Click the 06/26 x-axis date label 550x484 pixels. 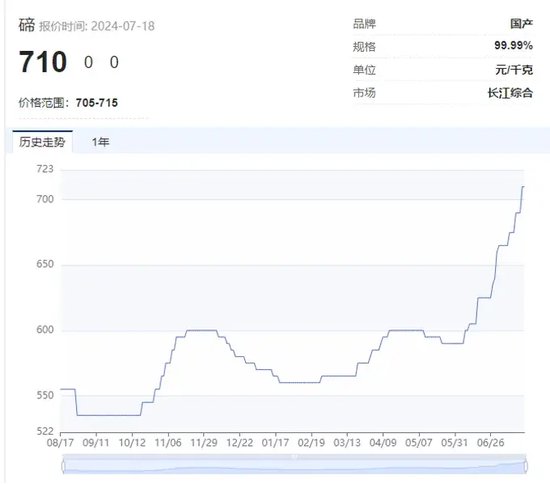tap(490, 443)
